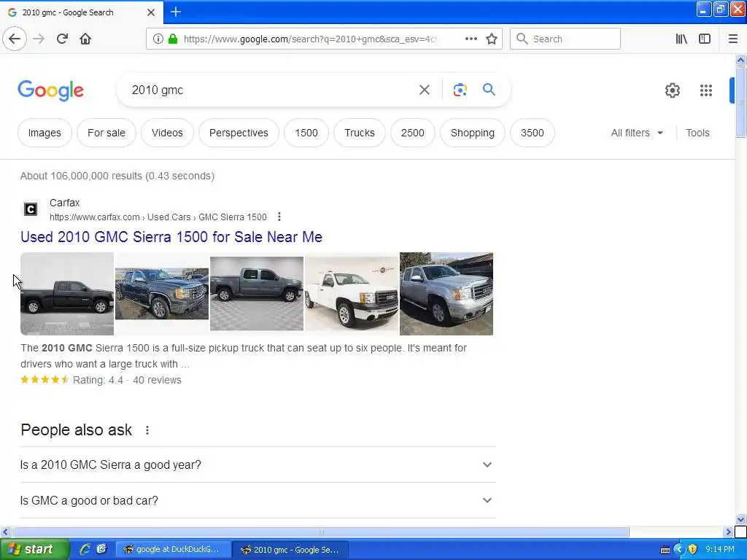Launch Internet Explorer from quick launch
The height and width of the screenshot is (560, 747).
pyautogui.click(x=85, y=549)
